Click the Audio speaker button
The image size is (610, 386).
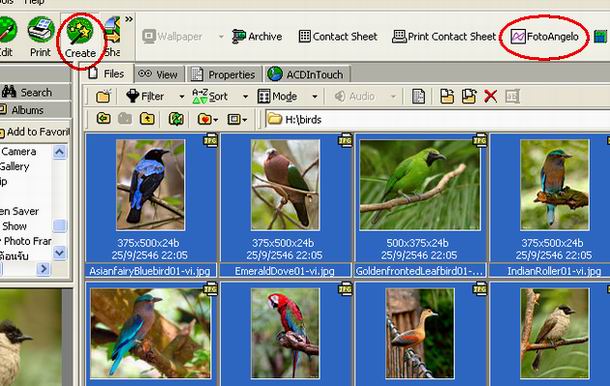coord(354,96)
